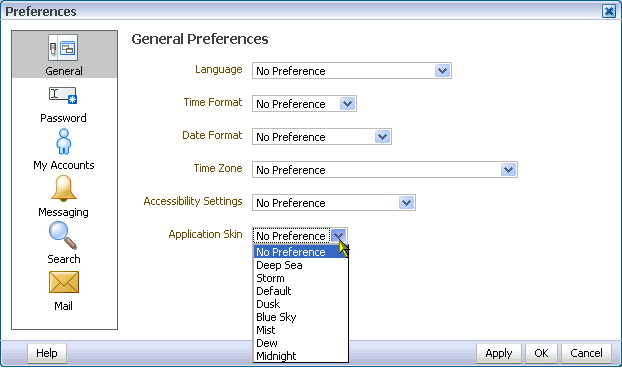Viewport: 622px width, 380px height.
Task: Choose the Midnight skin
Action: [301, 356]
